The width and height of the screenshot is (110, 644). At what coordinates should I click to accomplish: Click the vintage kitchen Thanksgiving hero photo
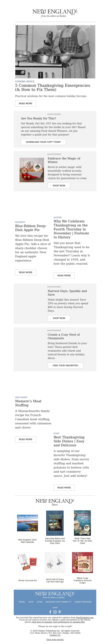click(x=55, y=52)
